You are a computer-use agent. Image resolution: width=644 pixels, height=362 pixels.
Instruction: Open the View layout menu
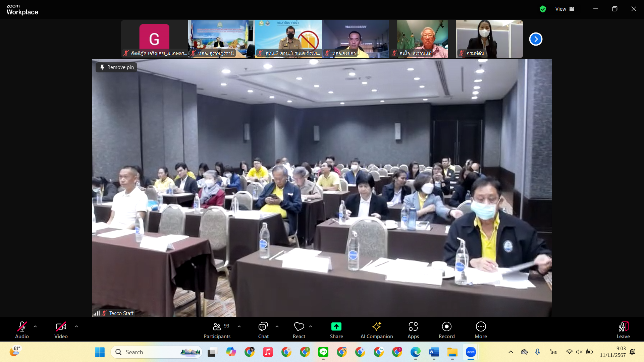pyautogui.click(x=565, y=9)
